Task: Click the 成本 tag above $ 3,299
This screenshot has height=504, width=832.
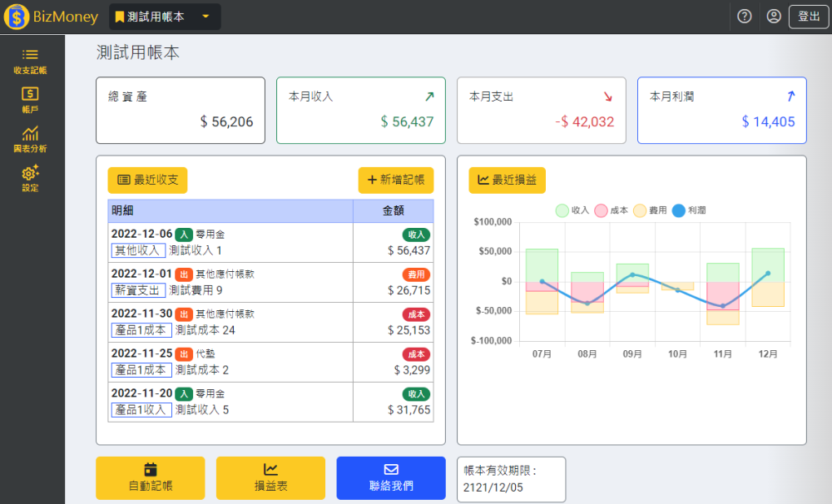Action: [416, 353]
